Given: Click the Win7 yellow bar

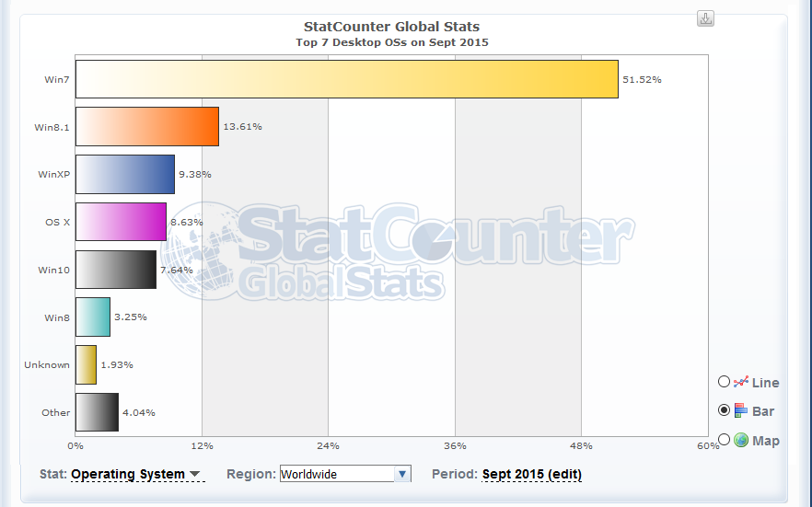Looking at the screenshot, I should point(347,79).
